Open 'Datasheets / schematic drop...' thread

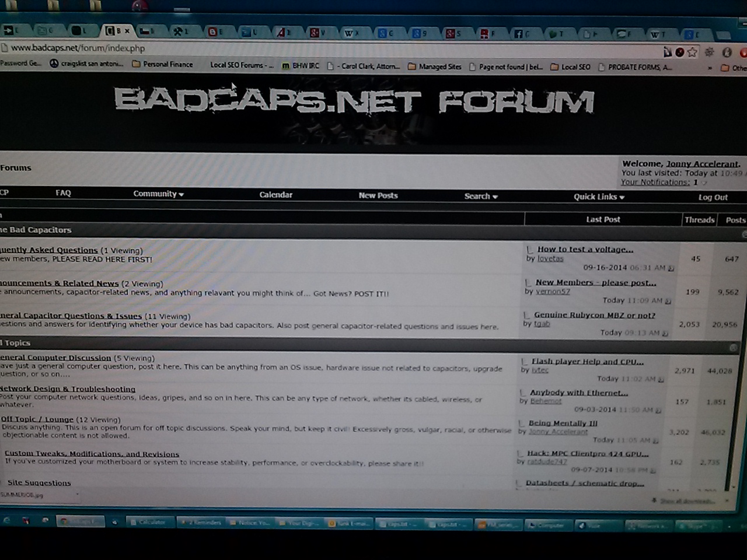585,483
